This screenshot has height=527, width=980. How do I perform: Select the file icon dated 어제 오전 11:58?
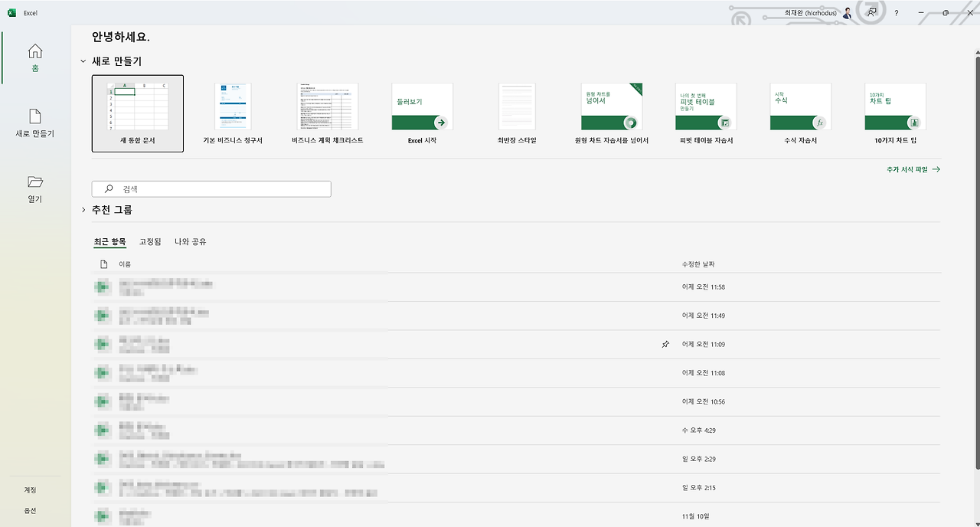pyautogui.click(x=102, y=287)
